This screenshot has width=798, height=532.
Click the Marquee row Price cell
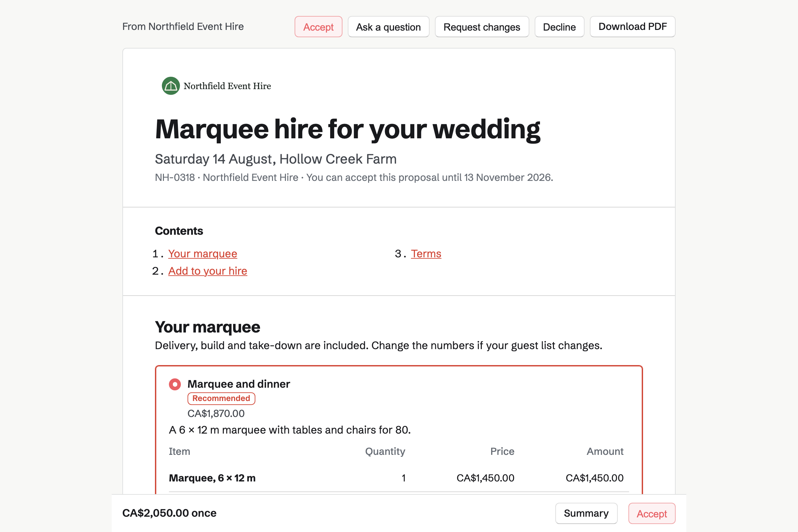(x=485, y=478)
